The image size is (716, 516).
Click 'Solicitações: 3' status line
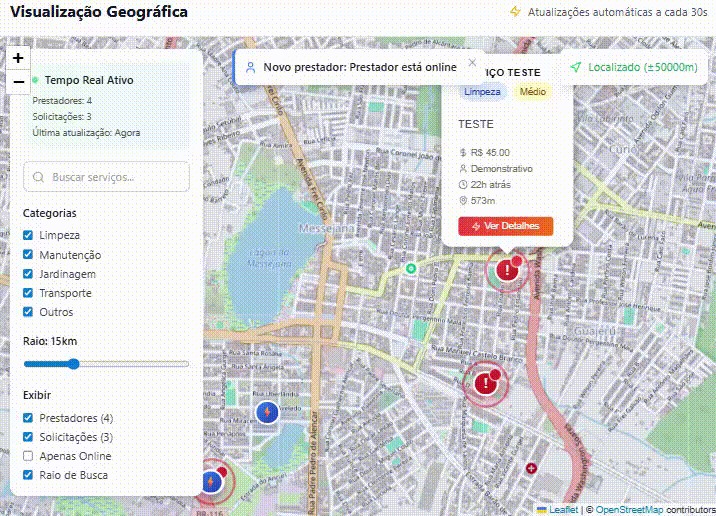(62, 116)
